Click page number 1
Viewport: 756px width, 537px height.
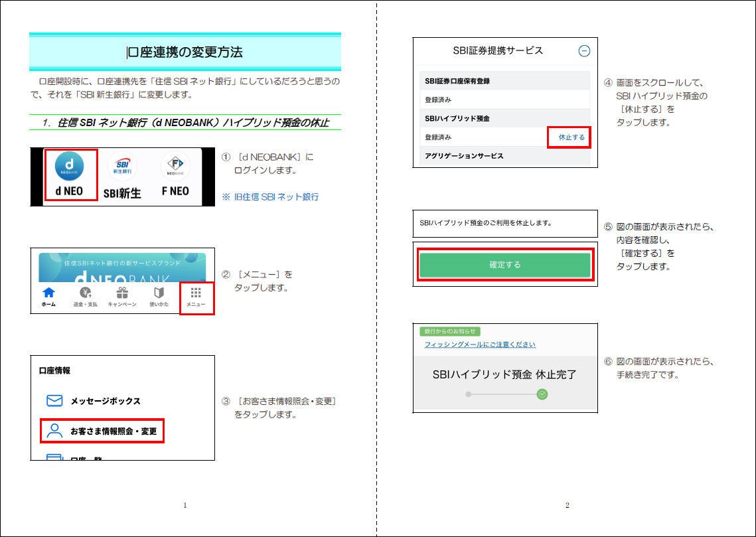point(185,505)
